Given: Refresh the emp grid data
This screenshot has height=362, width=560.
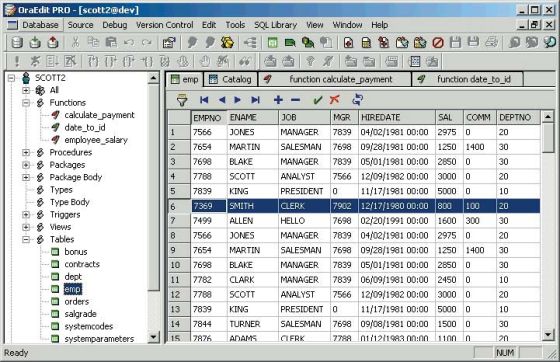Looking at the screenshot, I should tap(358, 100).
